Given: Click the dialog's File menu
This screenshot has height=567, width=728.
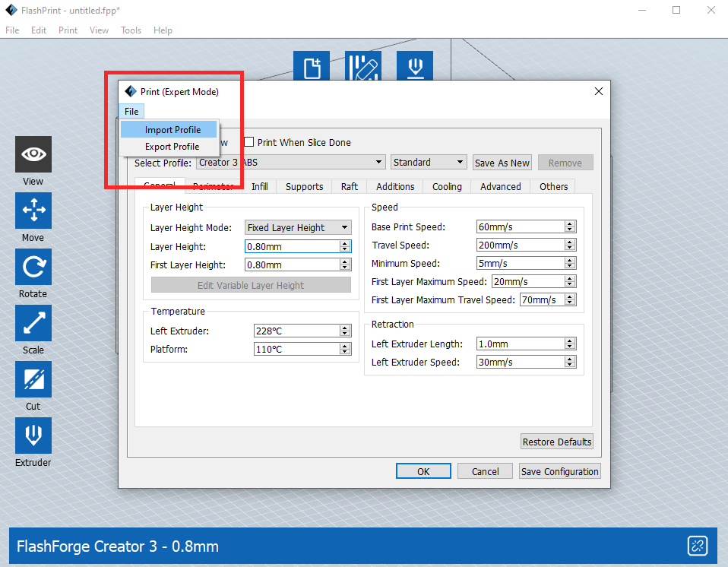Looking at the screenshot, I should click(x=131, y=112).
